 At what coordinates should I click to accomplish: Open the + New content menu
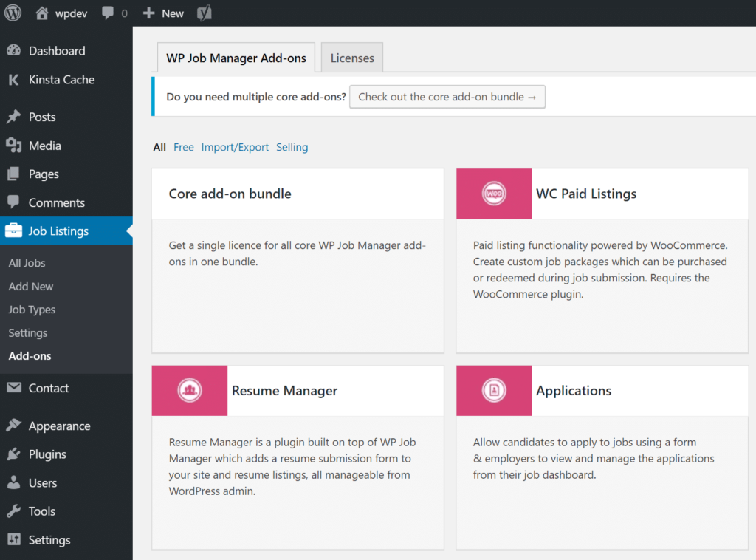(163, 13)
